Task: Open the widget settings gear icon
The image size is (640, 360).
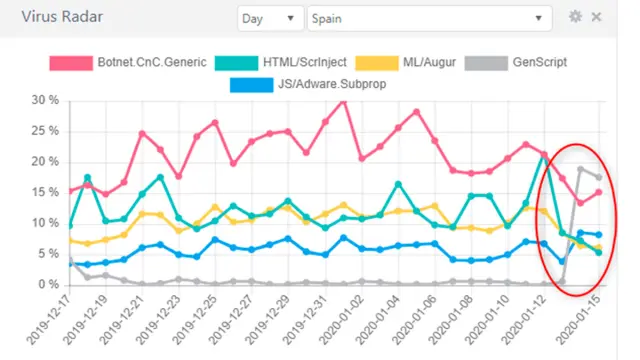Action: 575,17
